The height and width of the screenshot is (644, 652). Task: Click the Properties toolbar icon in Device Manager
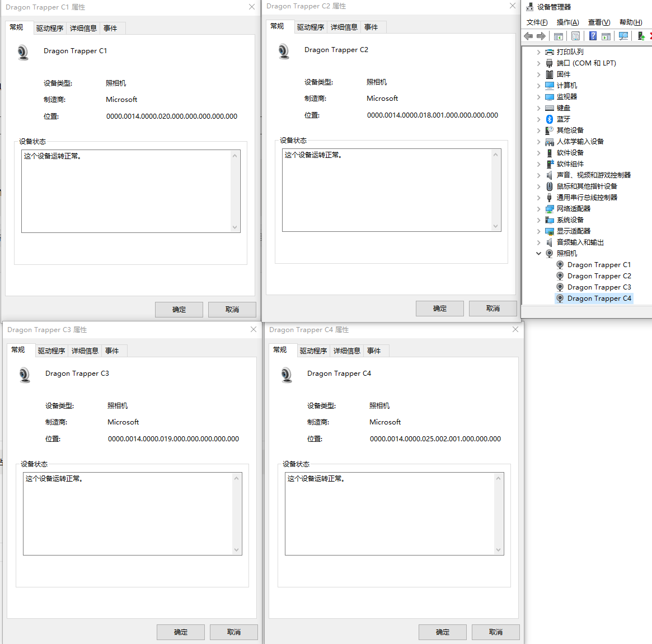[575, 36]
